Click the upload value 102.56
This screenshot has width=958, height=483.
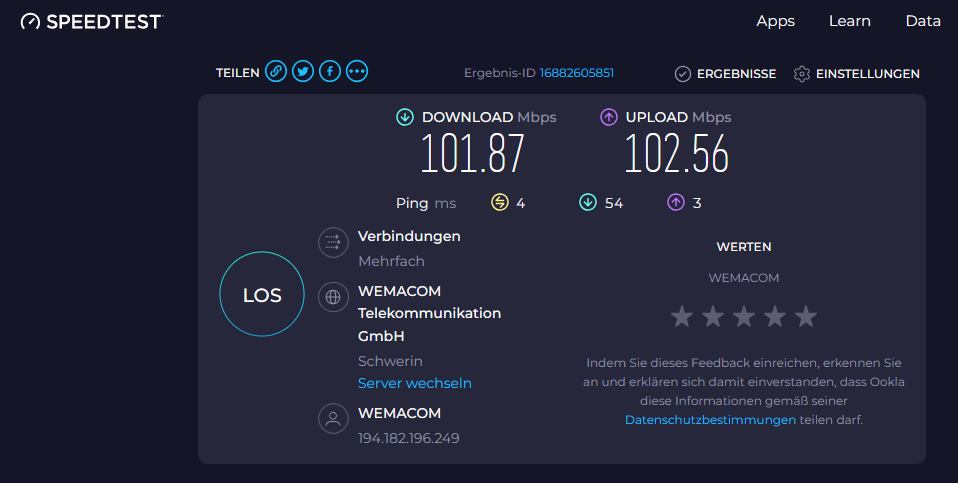(x=677, y=153)
